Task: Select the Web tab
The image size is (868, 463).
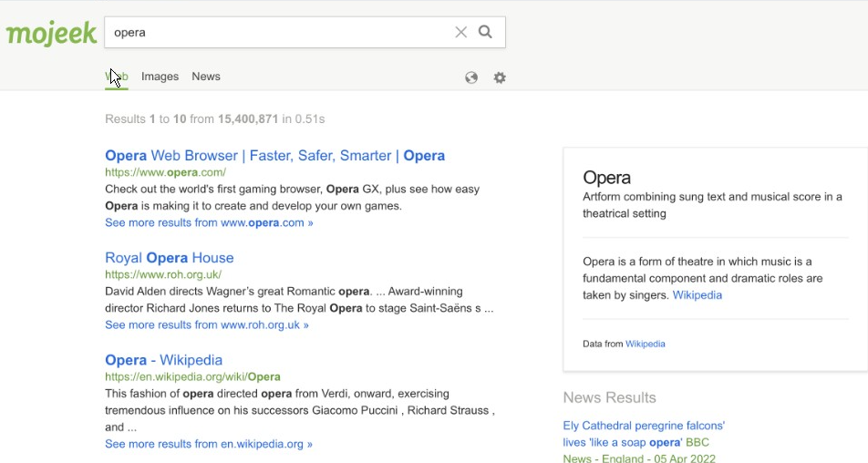Action: 117,77
